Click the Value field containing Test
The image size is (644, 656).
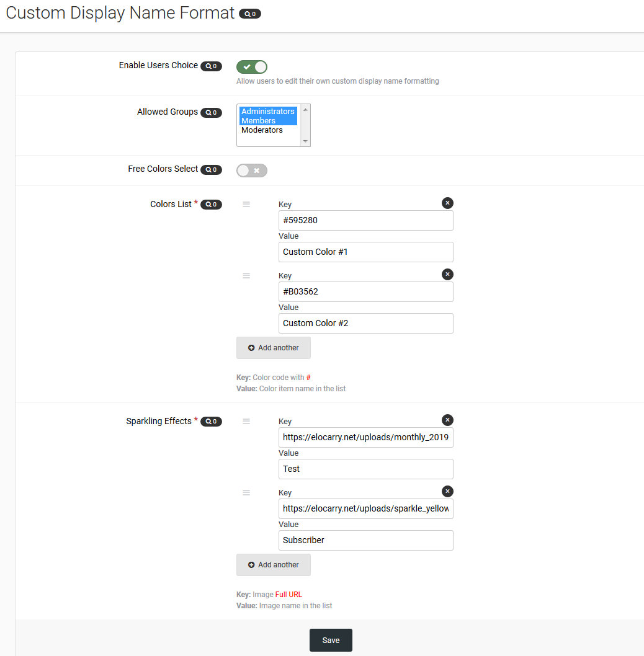(365, 469)
